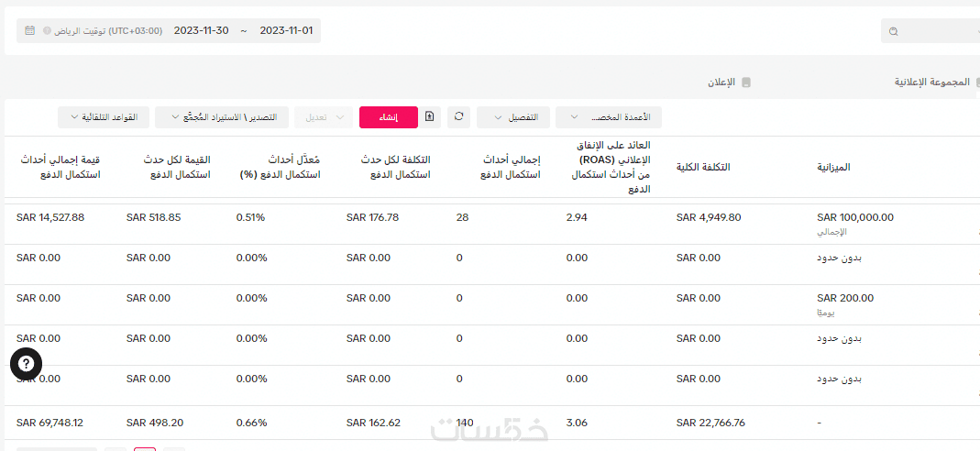Click the search magnifier icon
This screenshot has height=451, width=980.
pyautogui.click(x=893, y=31)
